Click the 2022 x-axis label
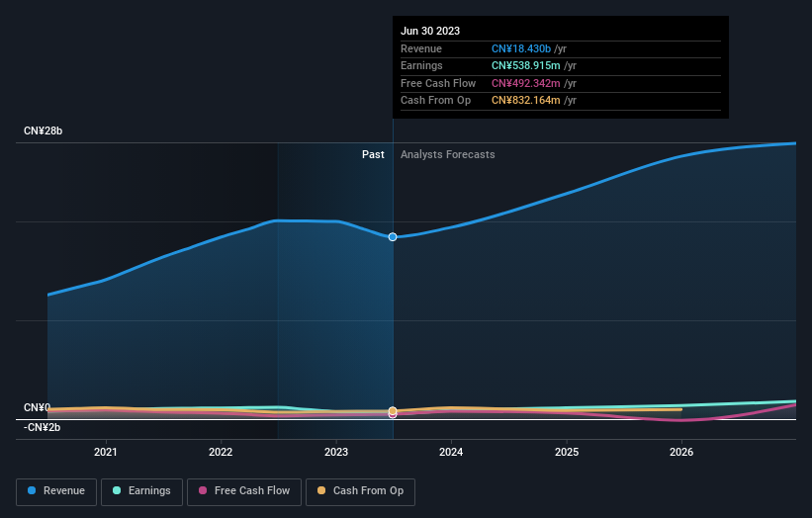 tap(221, 452)
